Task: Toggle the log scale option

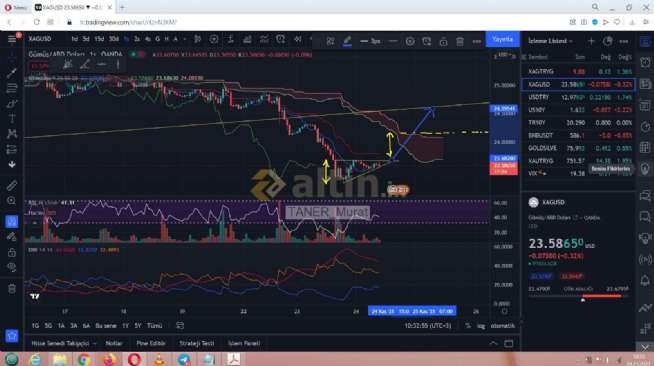Action: (481, 326)
